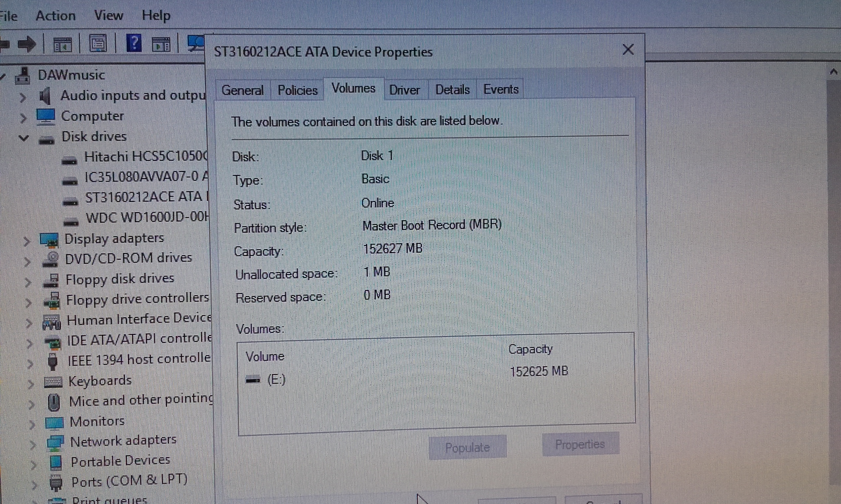
Task: Select the Hitachi HCS5C1050 disk drive
Action: (x=146, y=157)
